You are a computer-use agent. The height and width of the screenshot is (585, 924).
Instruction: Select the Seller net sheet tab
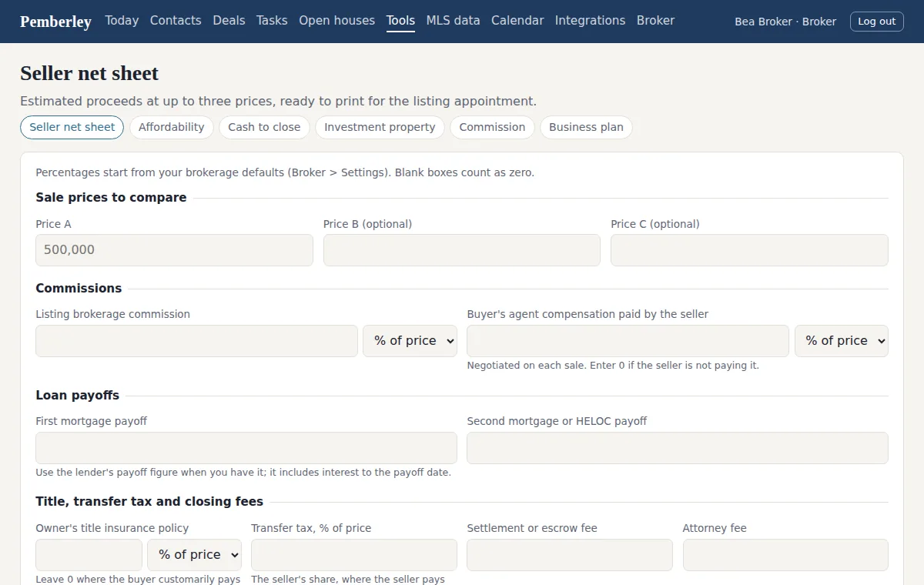point(72,127)
